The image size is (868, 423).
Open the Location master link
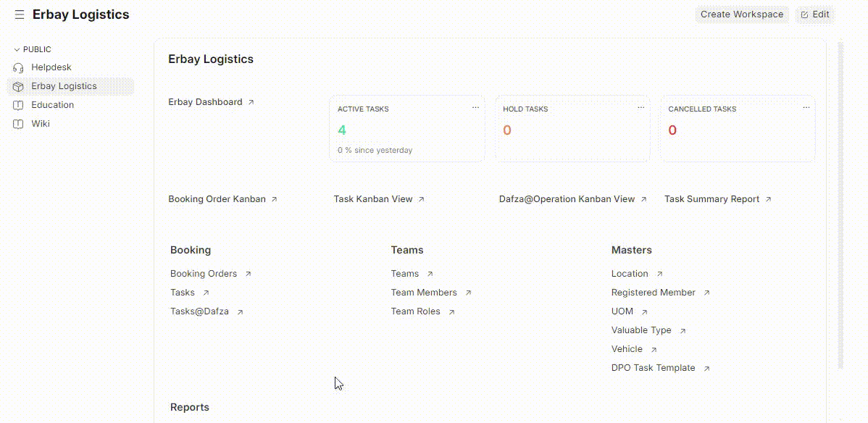630,274
